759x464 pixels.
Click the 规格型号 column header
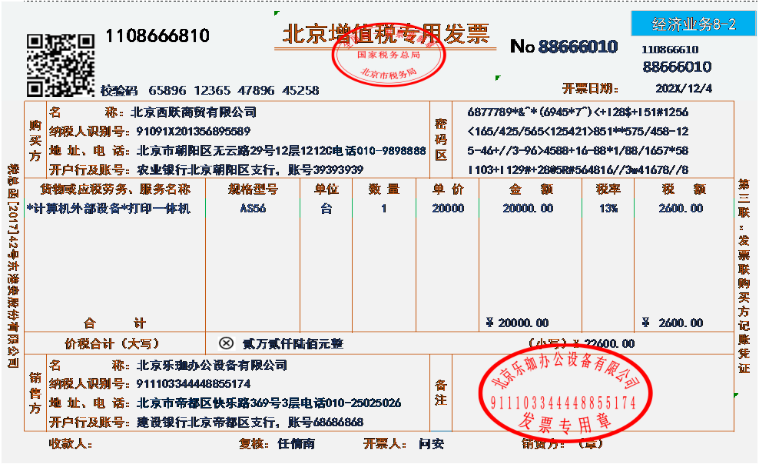[253, 189]
